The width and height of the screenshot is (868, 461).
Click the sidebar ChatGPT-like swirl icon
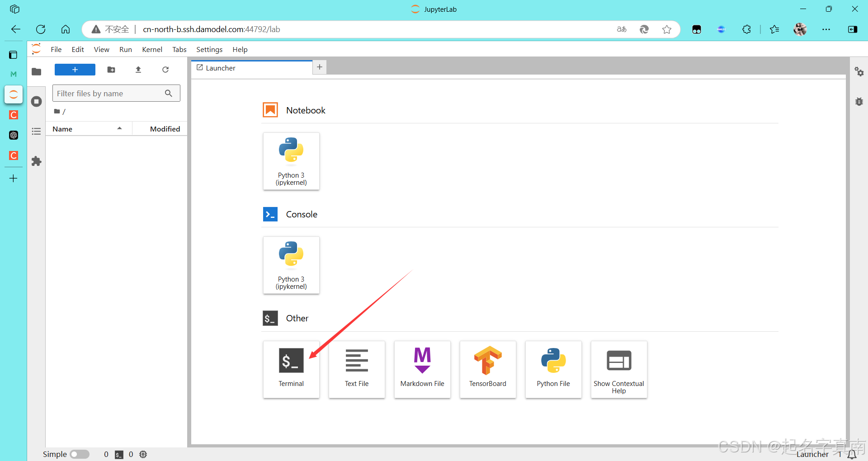pyautogui.click(x=14, y=135)
